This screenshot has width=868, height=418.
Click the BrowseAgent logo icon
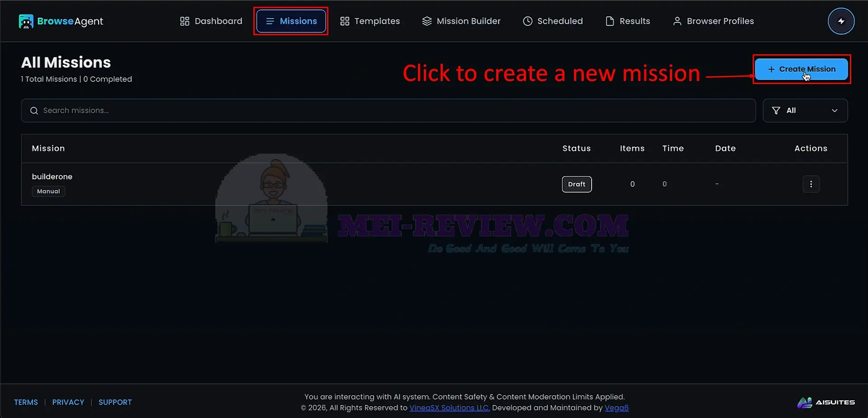[x=26, y=21]
